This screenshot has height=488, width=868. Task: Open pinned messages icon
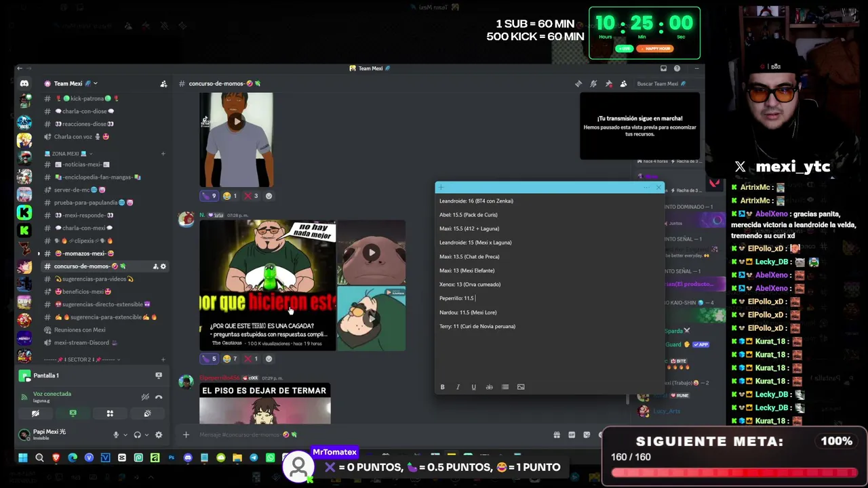pyautogui.click(x=608, y=84)
